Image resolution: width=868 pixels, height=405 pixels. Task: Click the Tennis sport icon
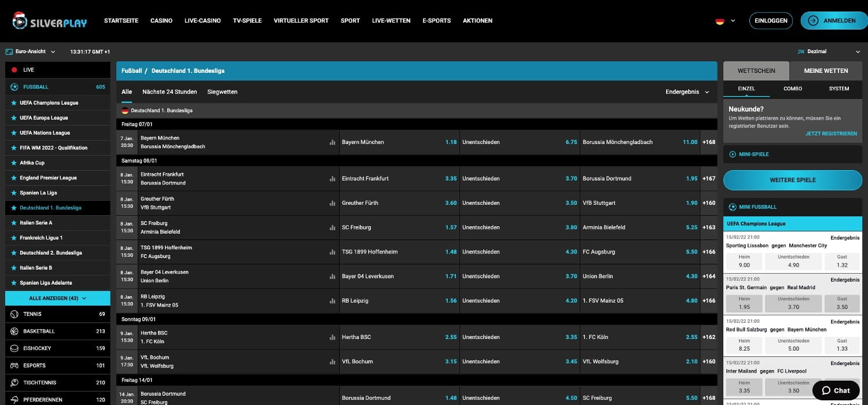[14, 314]
